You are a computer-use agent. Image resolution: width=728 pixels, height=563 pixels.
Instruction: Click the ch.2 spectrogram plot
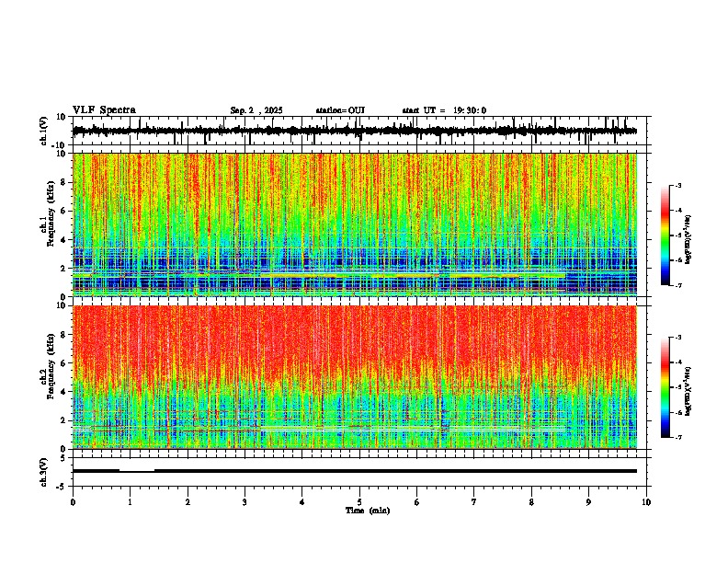(355, 377)
